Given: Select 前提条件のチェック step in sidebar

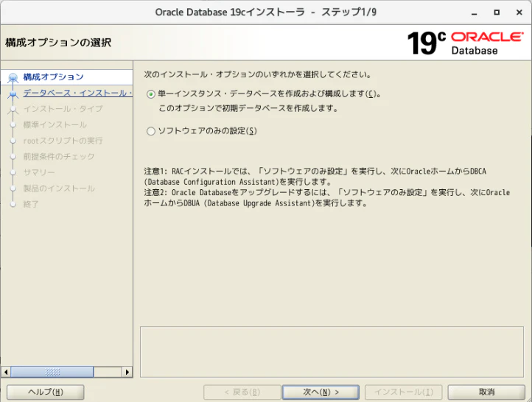Looking at the screenshot, I should (x=59, y=157).
